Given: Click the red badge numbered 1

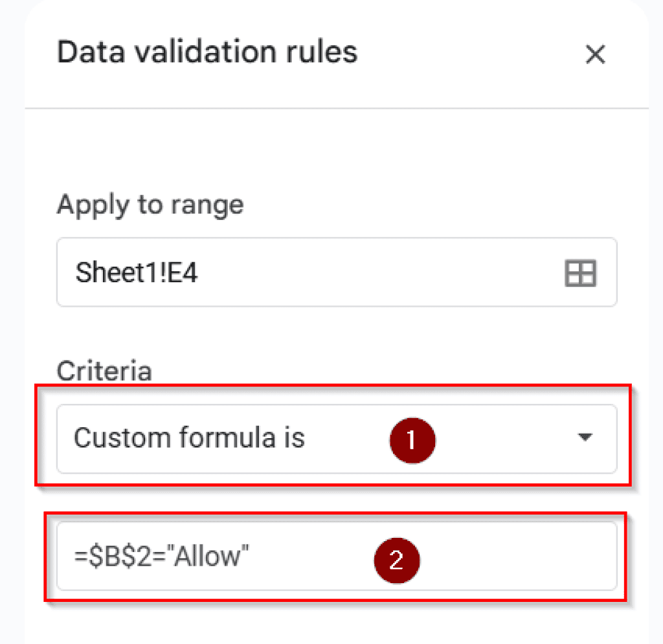Looking at the screenshot, I should (412, 439).
